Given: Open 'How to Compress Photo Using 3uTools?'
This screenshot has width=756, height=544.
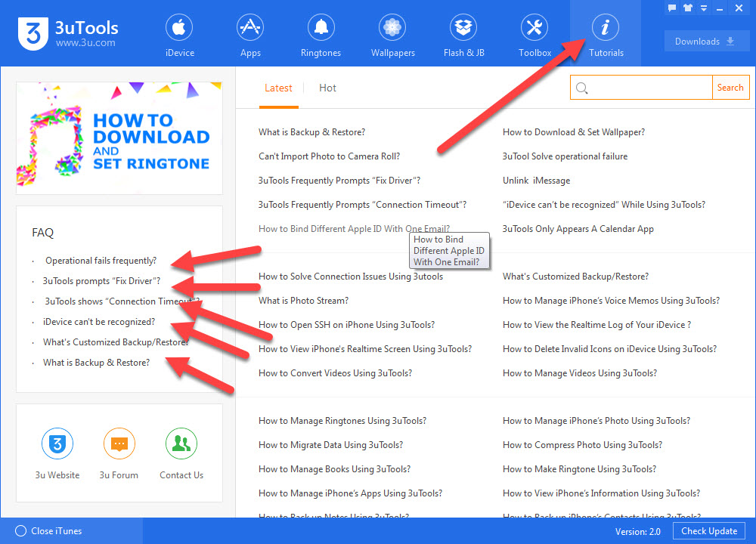Looking at the screenshot, I should 582,445.
